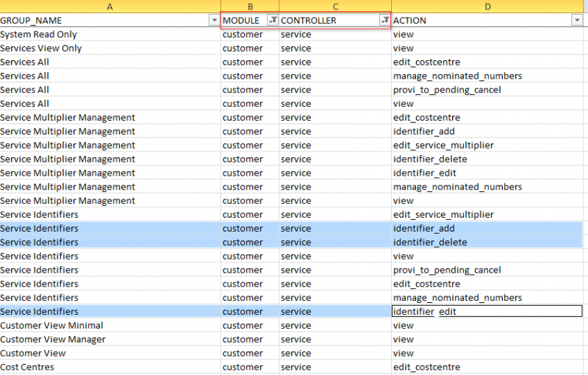
Task: Select column C header
Action: pos(335,7)
